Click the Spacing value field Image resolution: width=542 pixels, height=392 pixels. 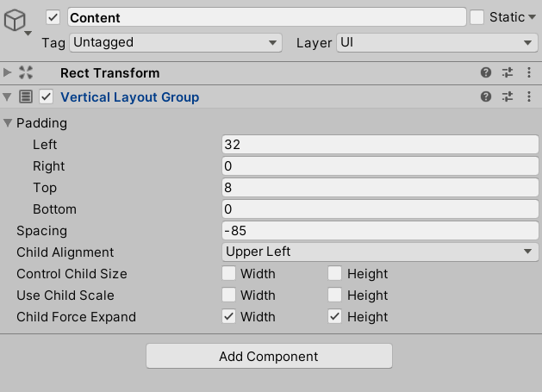(x=380, y=231)
